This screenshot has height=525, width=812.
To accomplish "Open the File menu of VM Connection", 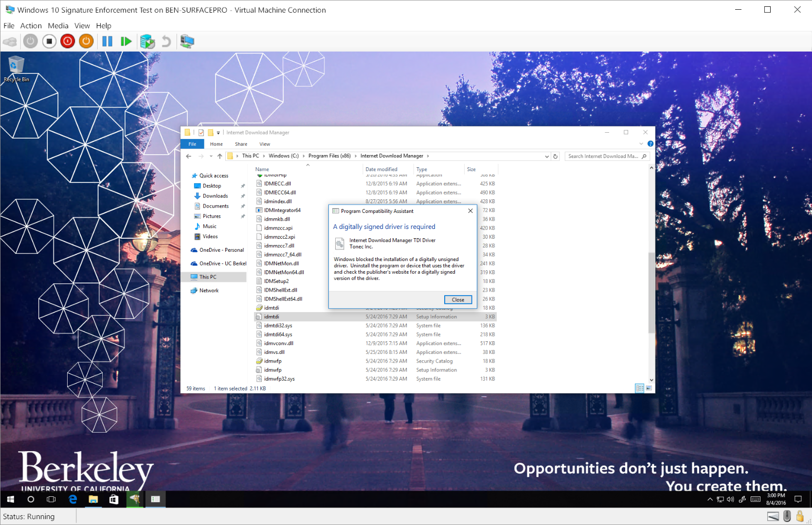I will click(x=9, y=26).
